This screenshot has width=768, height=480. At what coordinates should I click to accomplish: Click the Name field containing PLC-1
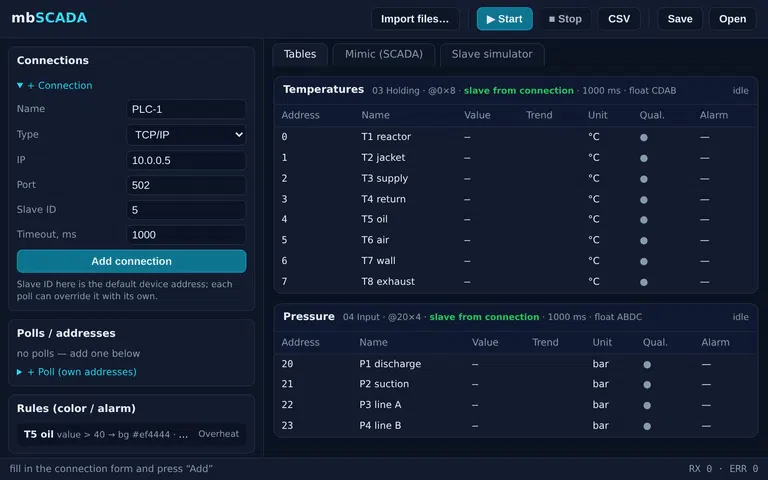[x=186, y=109]
